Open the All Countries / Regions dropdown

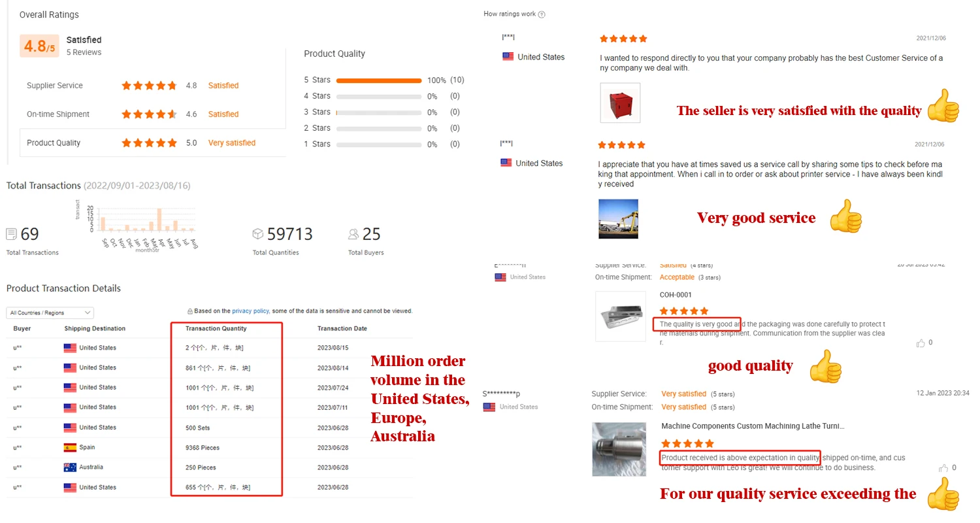coord(50,312)
